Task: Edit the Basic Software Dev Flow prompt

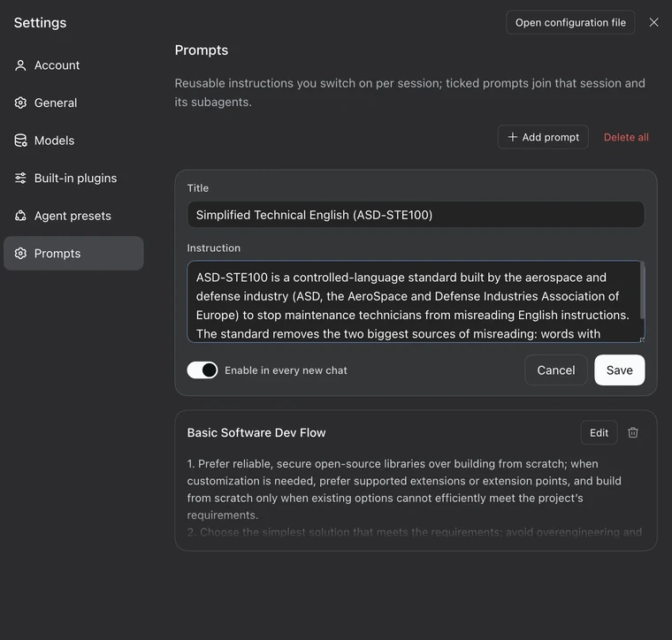Action: tap(599, 432)
